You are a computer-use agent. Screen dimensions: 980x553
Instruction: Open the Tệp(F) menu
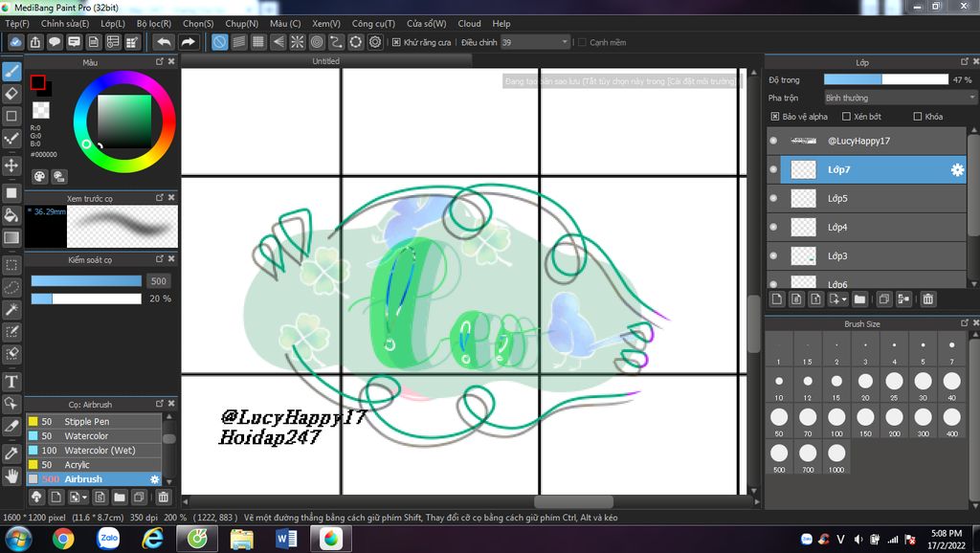(17, 23)
